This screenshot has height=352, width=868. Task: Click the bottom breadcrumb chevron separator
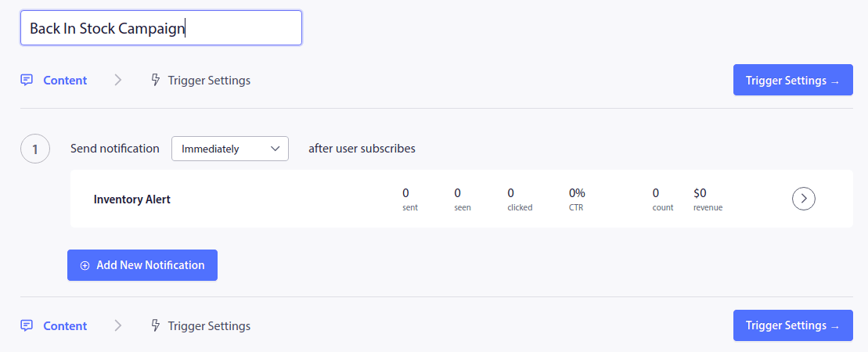point(118,325)
